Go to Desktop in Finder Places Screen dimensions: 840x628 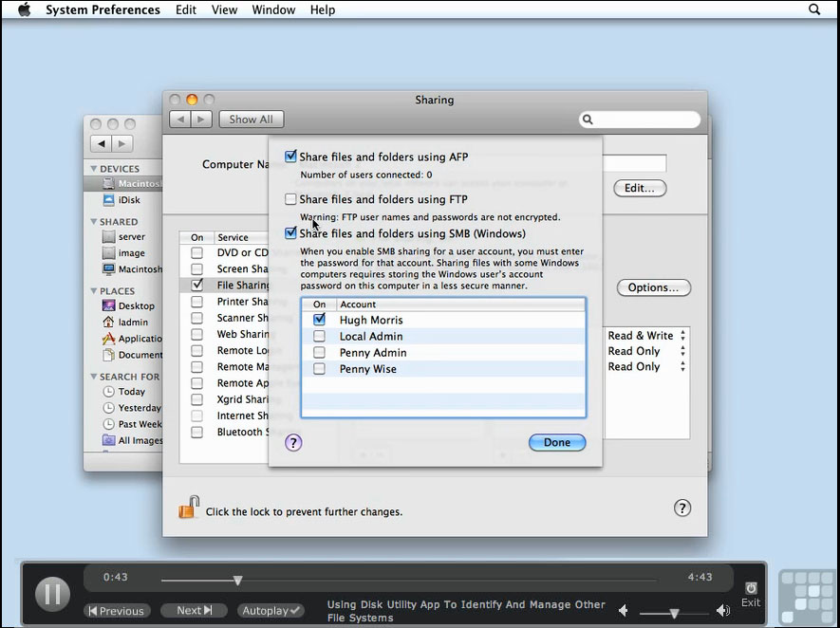tap(128, 305)
